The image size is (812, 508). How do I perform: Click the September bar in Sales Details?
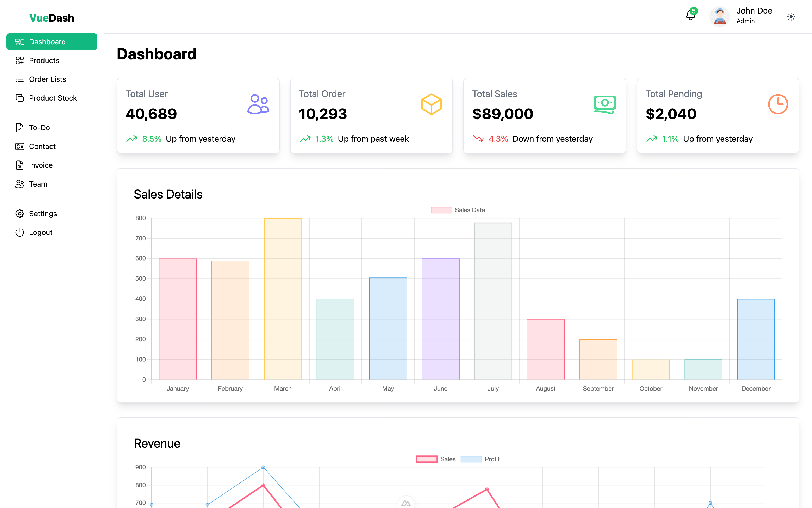click(x=598, y=359)
